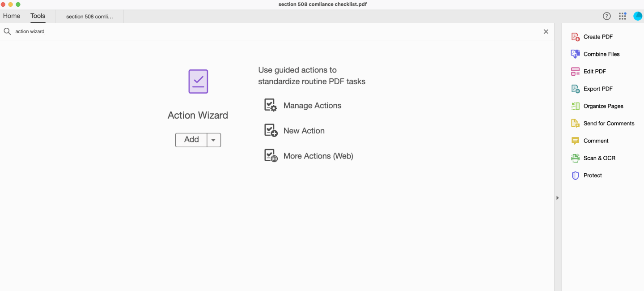
Task: Click the Add button under Action Wizard
Action: (191, 140)
